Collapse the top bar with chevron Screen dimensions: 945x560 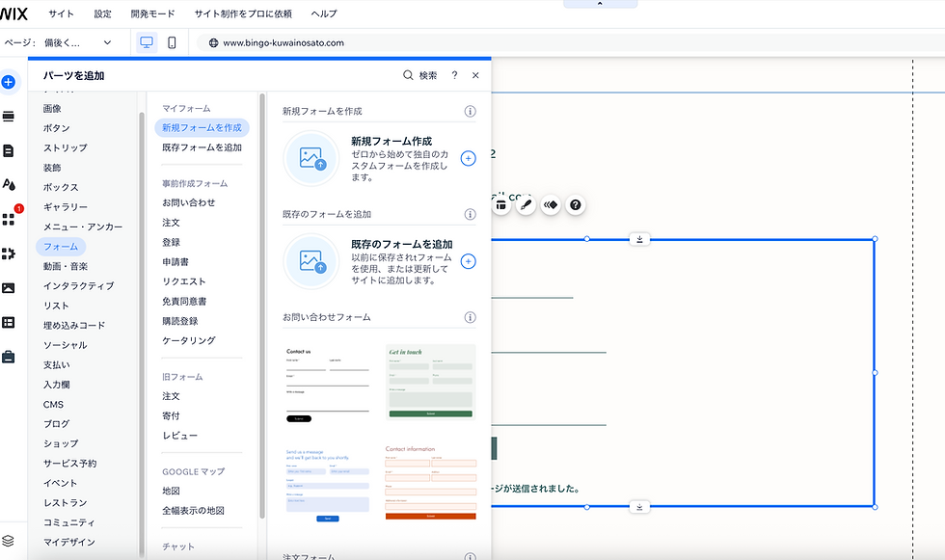click(600, 4)
